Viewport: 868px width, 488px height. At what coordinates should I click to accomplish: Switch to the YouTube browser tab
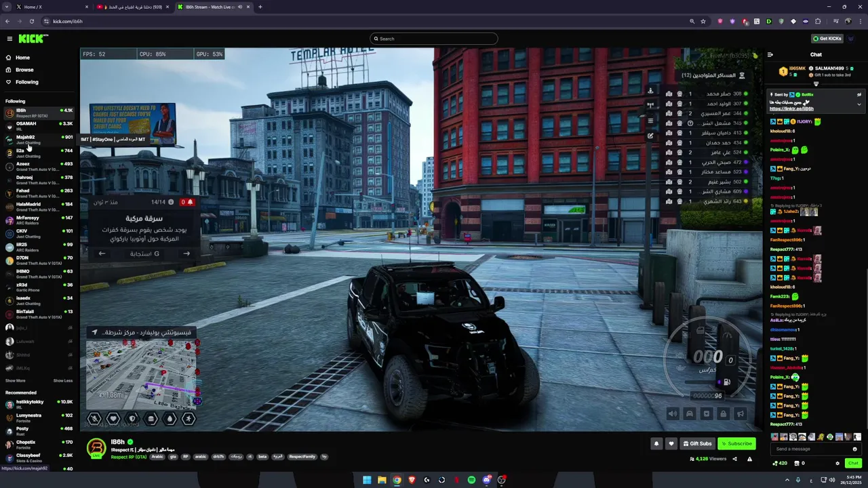tap(132, 7)
